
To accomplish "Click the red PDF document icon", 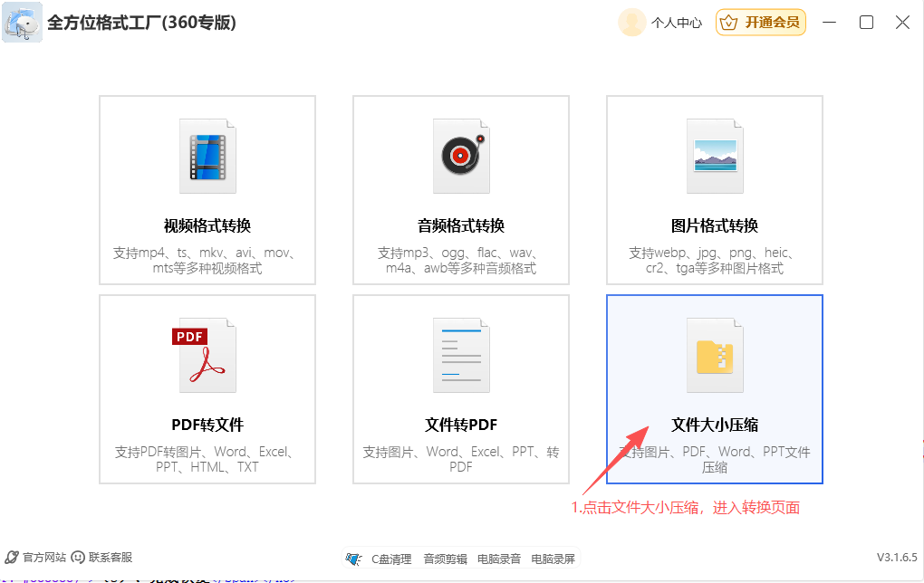I will [206, 354].
